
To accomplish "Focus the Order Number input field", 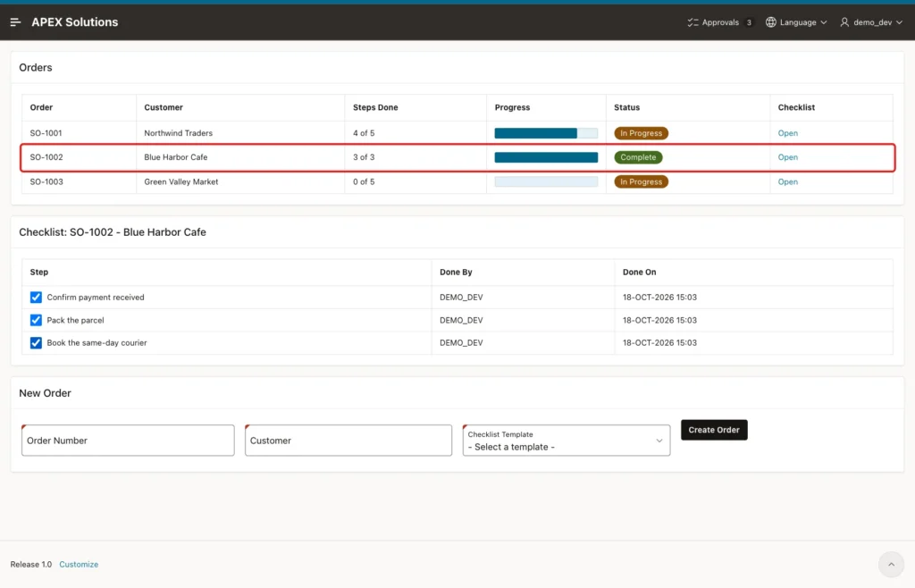I will point(128,441).
